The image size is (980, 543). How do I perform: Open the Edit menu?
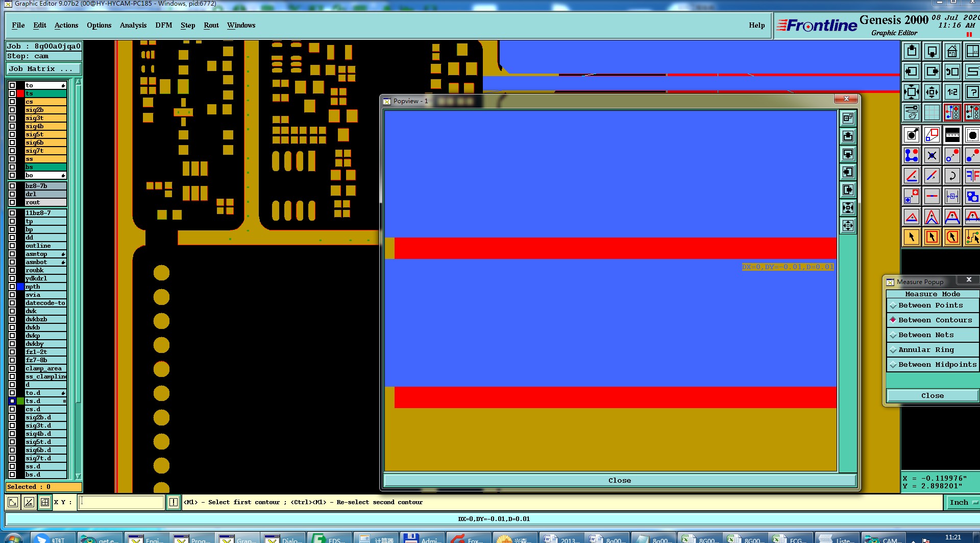point(40,25)
